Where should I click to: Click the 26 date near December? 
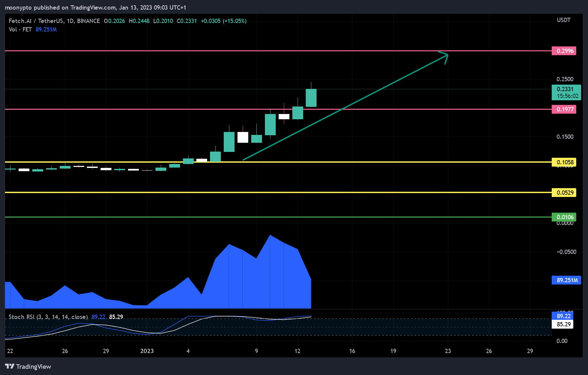point(65,351)
